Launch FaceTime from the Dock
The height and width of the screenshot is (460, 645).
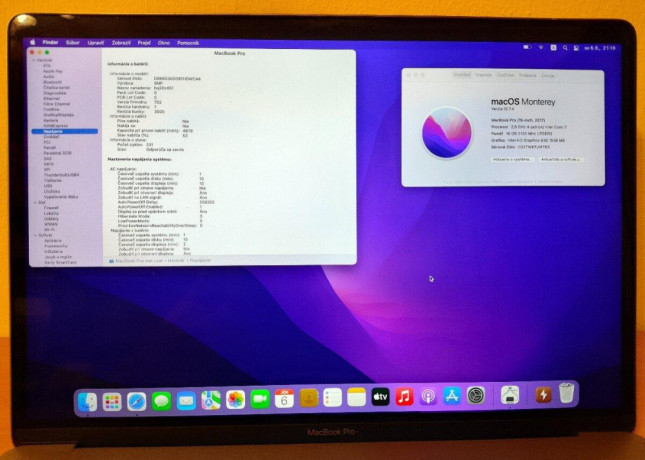point(260,399)
